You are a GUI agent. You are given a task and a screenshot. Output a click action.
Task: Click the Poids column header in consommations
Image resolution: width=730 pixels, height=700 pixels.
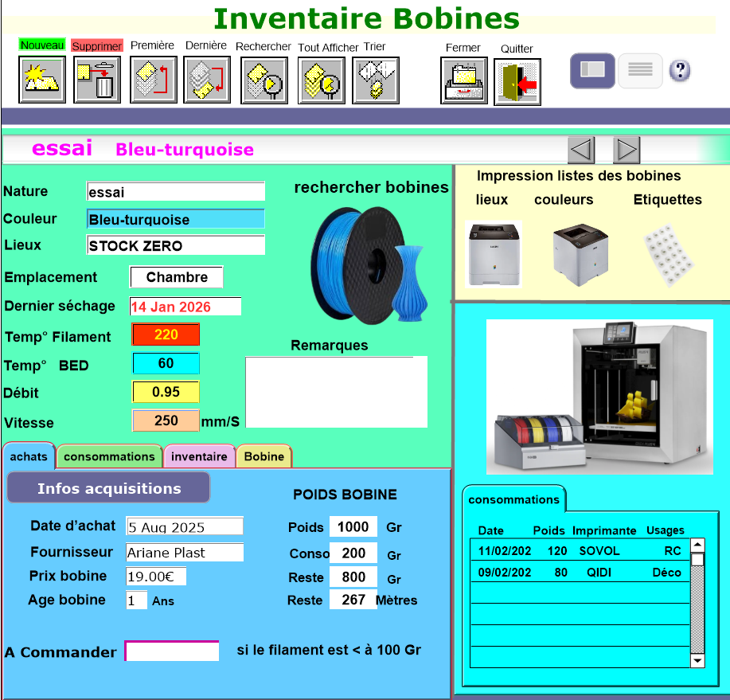[x=548, y=530]
